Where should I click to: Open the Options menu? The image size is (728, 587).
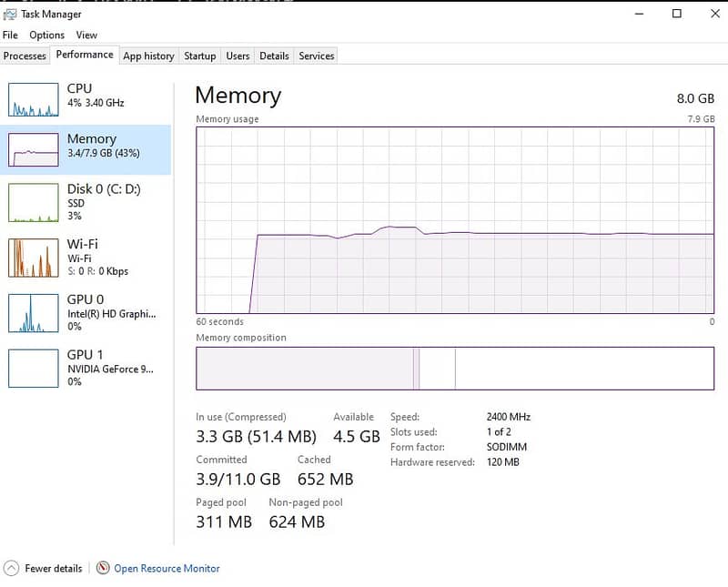click(x=47, y=35)
